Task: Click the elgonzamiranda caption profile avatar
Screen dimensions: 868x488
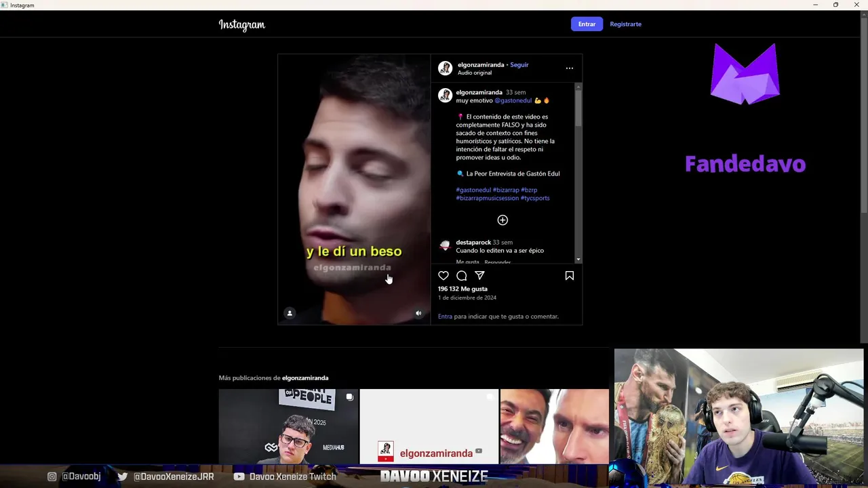Action: [x=445, y=96]
